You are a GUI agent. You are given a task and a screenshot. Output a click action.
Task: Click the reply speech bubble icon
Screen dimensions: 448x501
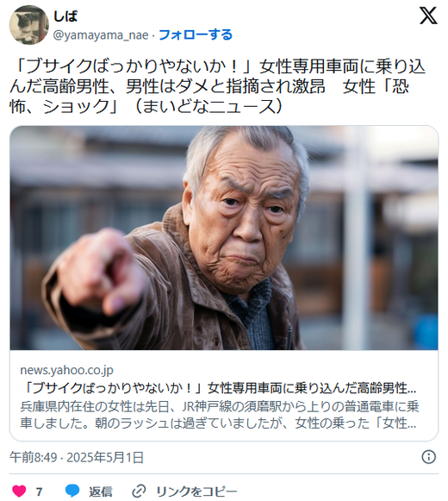[72, 491]
